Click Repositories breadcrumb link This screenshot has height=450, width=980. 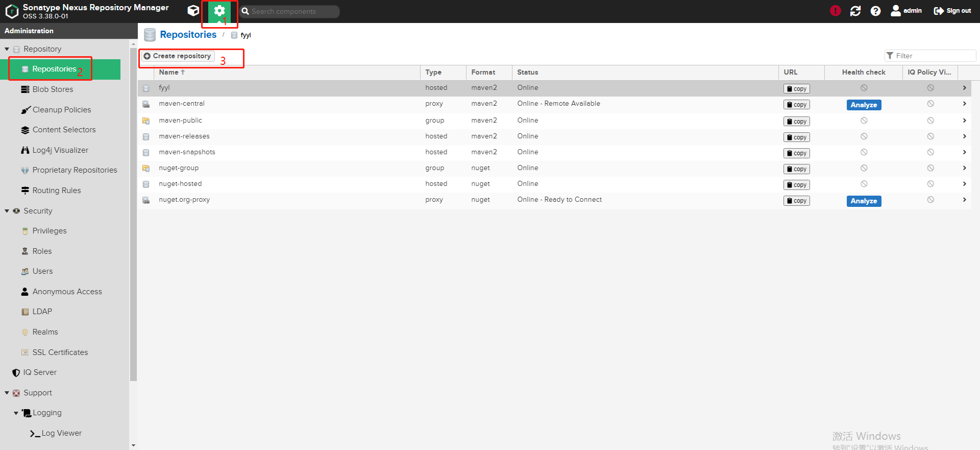[x=188, y=35]
